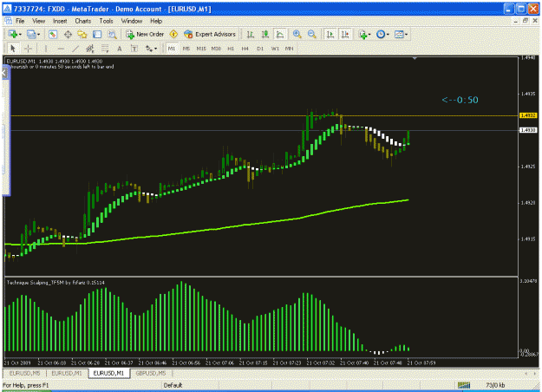Toggle the Terminal window icon
Image resolution: width=542 pixels, height=392 pixels.
(97, 34)
